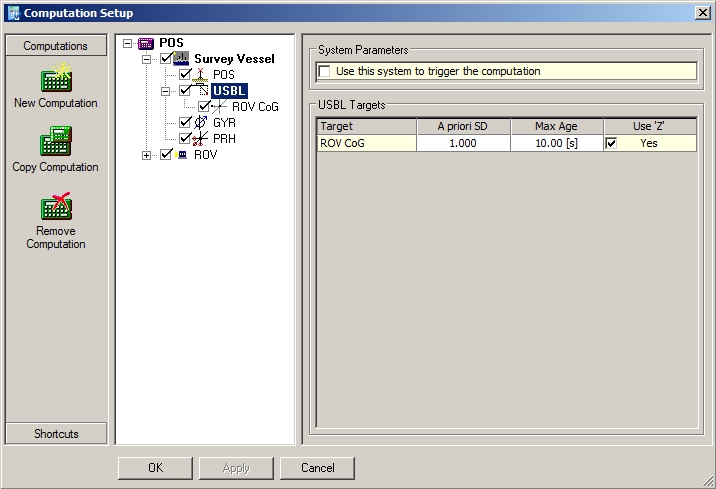Image resolution: width=716 pixels, height=489 pixels.
Task: Click the GYR gyro compass icon
Action: click(x=200, y=122)
